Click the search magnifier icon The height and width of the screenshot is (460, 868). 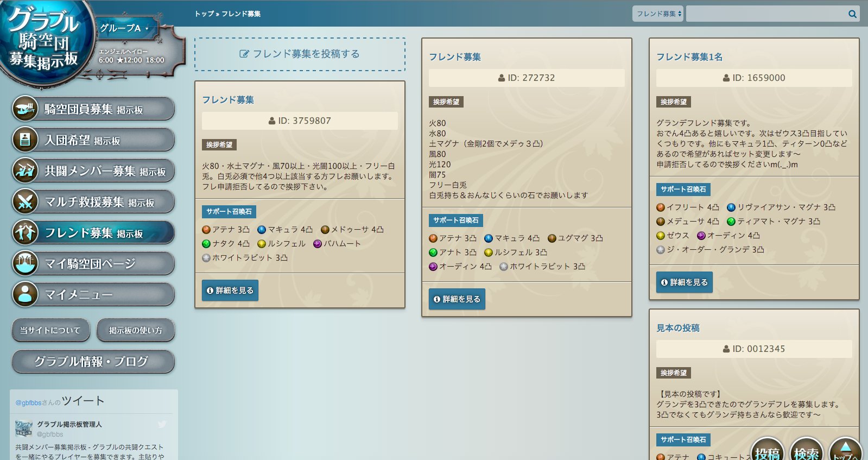852,14
